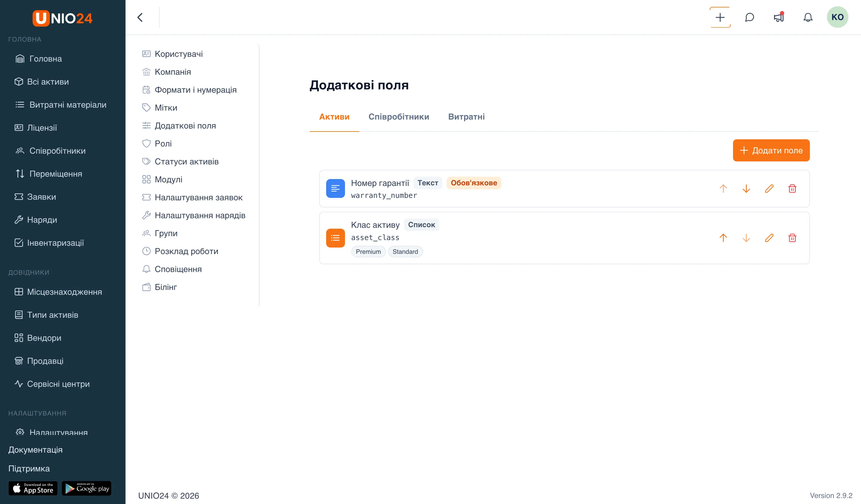This screenshot has height=504, width=861.
Task: Open the chat messages icon
Action: [x=749, y=17]
